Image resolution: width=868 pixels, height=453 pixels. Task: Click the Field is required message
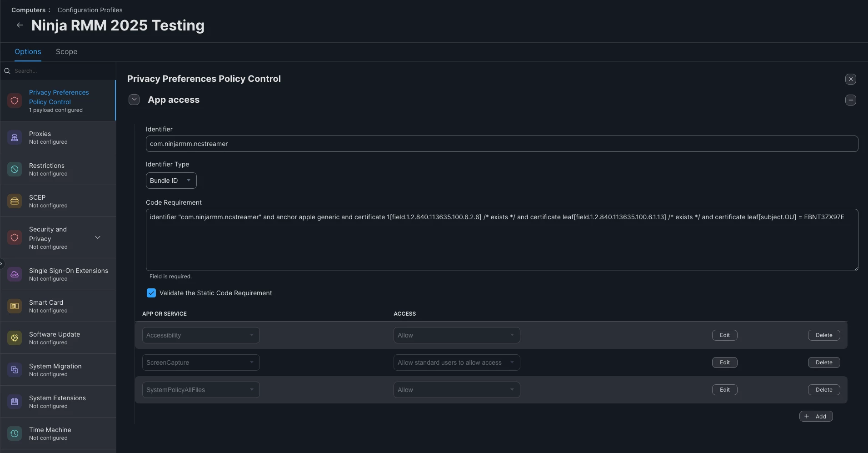170,277
